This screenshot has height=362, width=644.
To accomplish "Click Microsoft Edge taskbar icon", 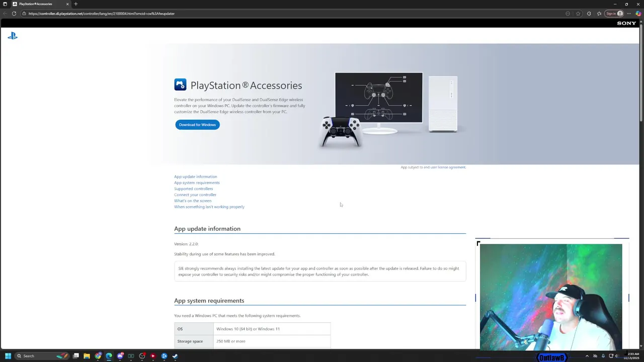I will pyautogui.click(x=109, y=356).
